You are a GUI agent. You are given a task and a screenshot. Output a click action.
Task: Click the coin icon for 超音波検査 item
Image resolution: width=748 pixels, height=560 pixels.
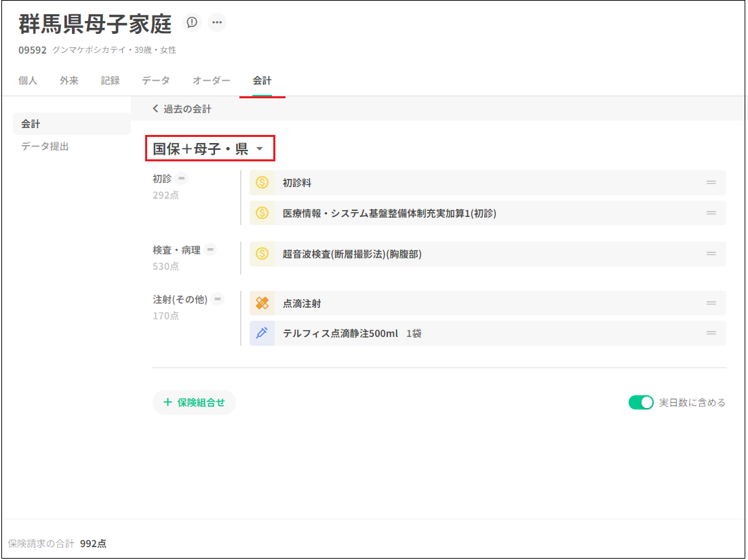(262, 254)
